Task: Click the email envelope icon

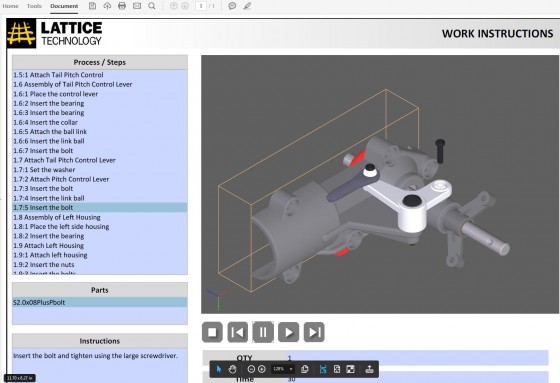Action: 137,6
